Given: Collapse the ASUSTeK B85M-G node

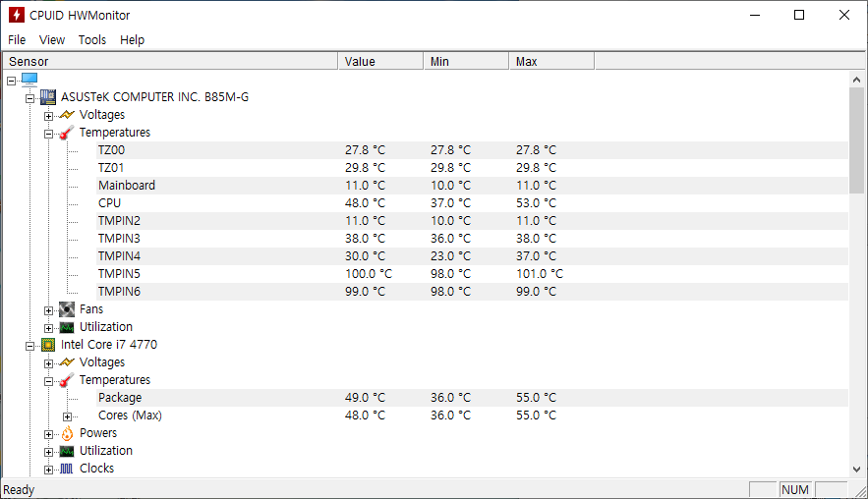Looking at the screenshot, I should [x=29, y=98].
